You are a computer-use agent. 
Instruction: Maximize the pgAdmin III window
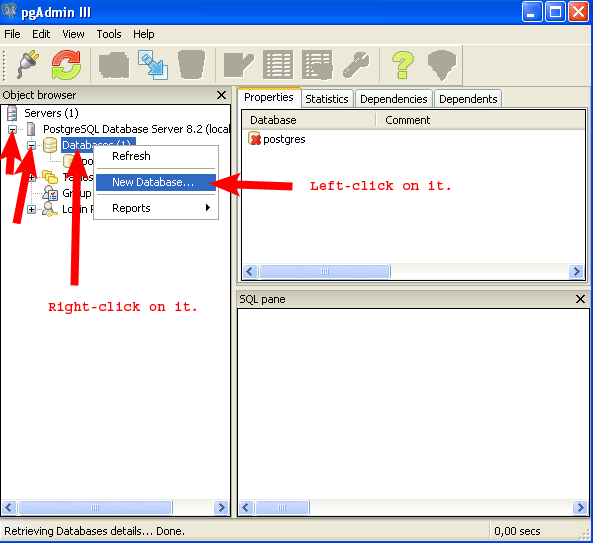[555, 11]
